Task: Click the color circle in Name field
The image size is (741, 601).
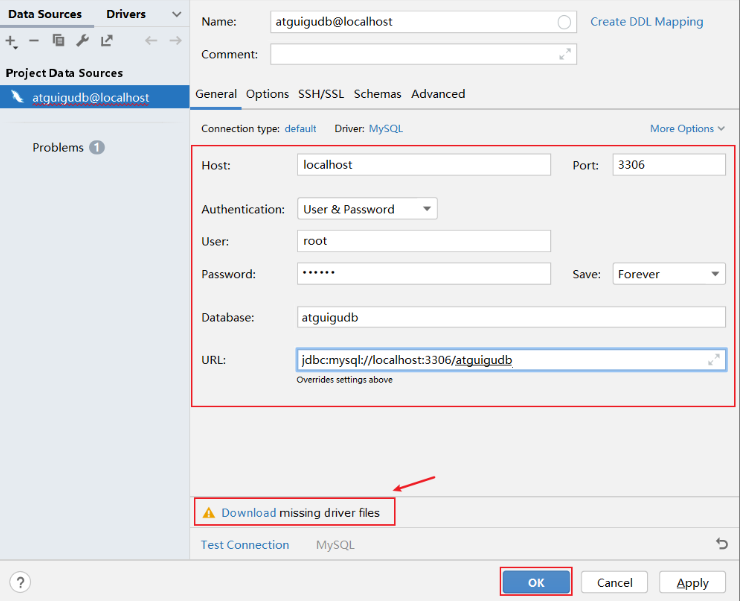Action: pyautogui.click(x=564, y=22)
